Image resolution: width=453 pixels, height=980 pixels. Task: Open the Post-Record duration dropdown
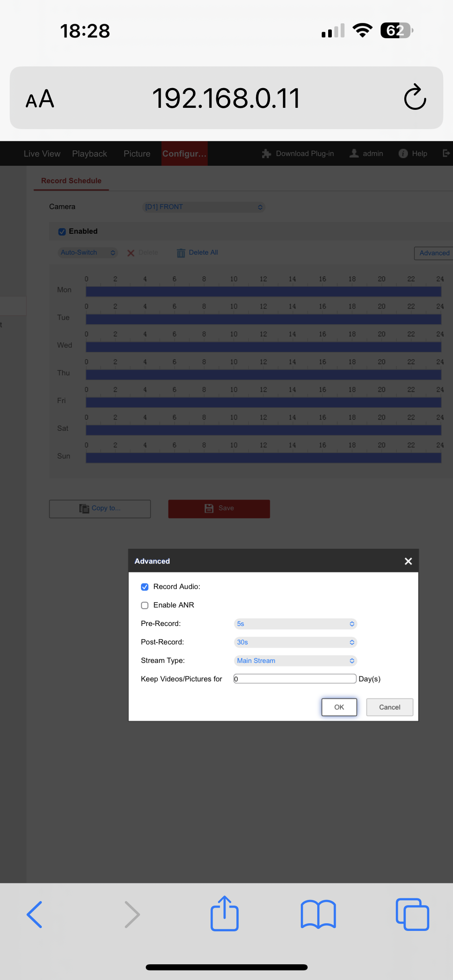[x=295, y=642]
